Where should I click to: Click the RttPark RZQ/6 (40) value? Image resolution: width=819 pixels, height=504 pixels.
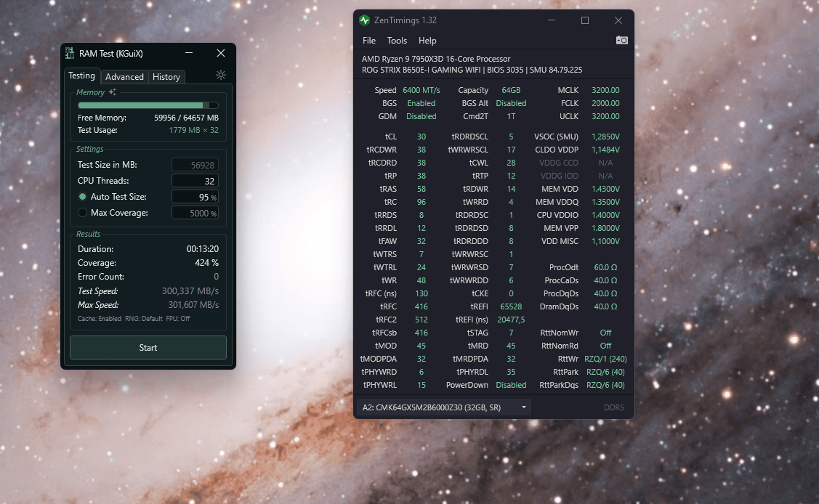click(x=605, y=372)
